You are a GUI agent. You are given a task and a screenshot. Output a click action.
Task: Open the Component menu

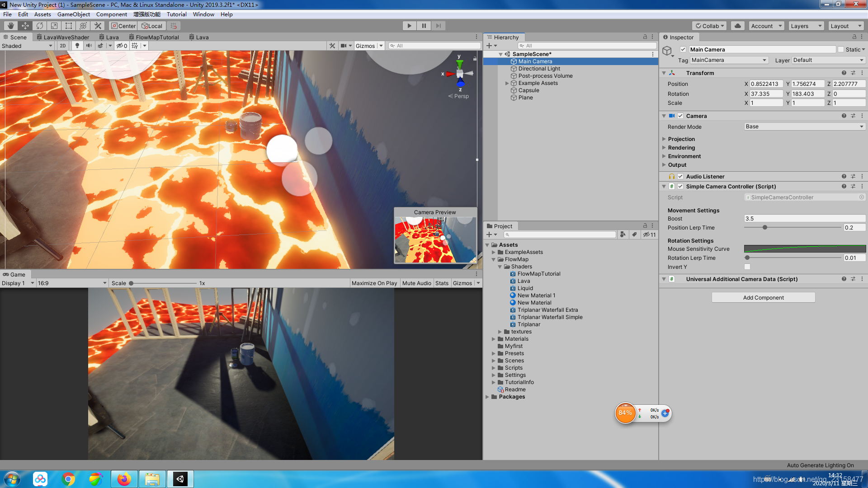112,14
